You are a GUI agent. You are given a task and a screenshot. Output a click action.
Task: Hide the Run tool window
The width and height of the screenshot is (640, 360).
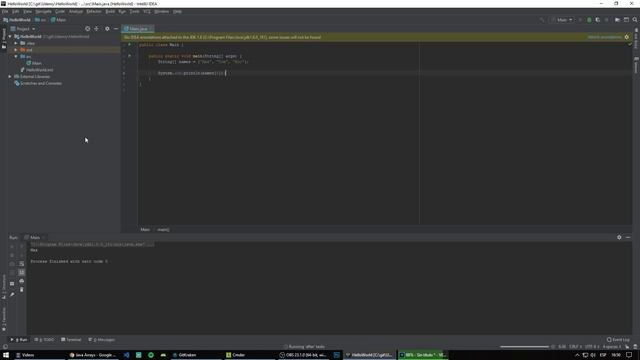[x=628, y=237]
